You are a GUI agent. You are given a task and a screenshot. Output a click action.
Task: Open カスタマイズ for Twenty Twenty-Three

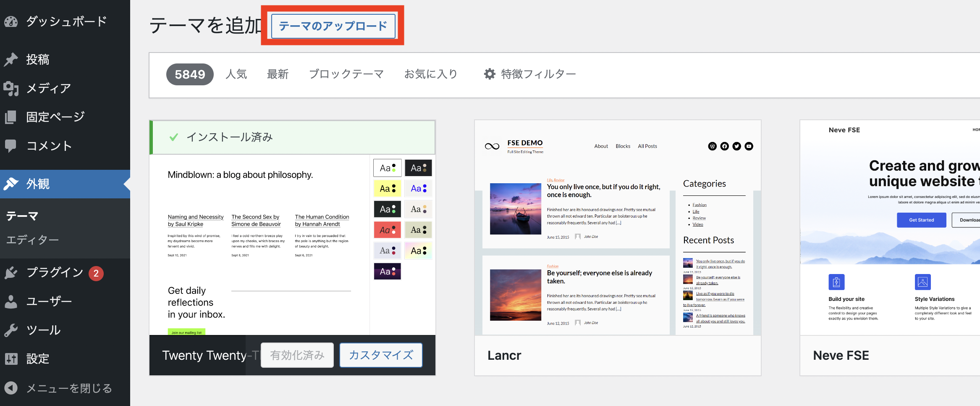380,355
